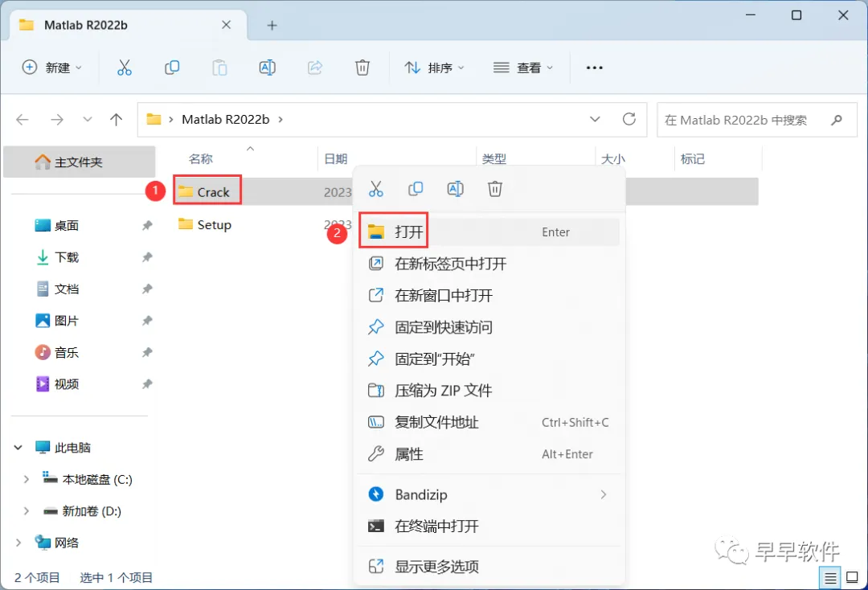
Task: Open the 新建 dropdown
Action: pos(52,68)
